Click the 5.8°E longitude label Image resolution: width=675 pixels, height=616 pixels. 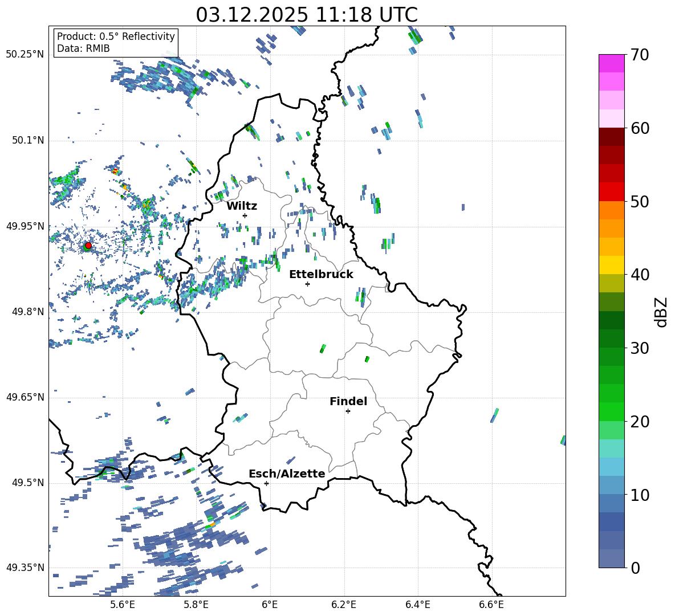tap(196, 605)
